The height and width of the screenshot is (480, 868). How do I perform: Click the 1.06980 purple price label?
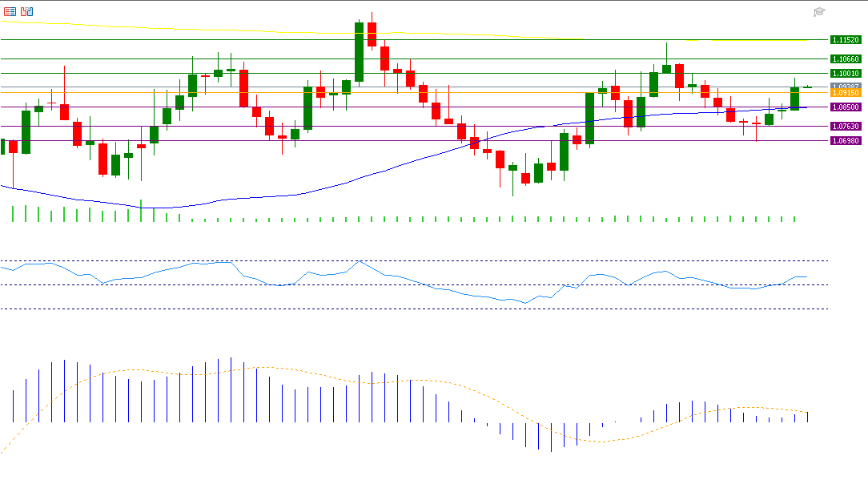point(845,140)
